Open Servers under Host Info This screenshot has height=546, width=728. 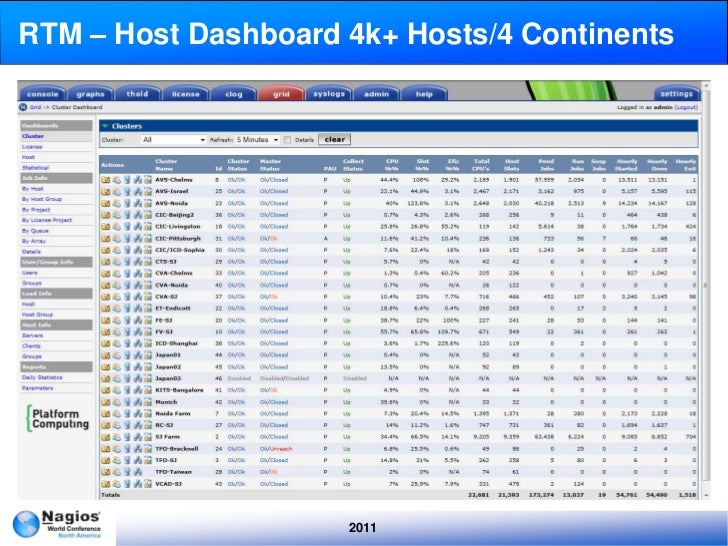(32, 335)
